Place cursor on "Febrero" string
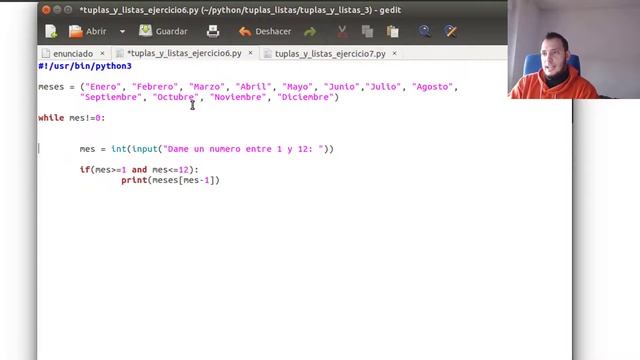The image size is (640, 360). (155, 87)
